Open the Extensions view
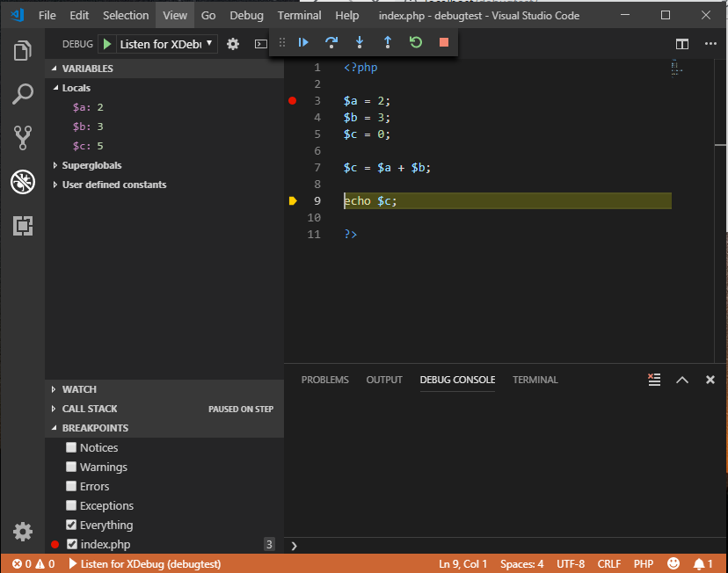This screenshot has width=728, height=573. coord(22,226)
